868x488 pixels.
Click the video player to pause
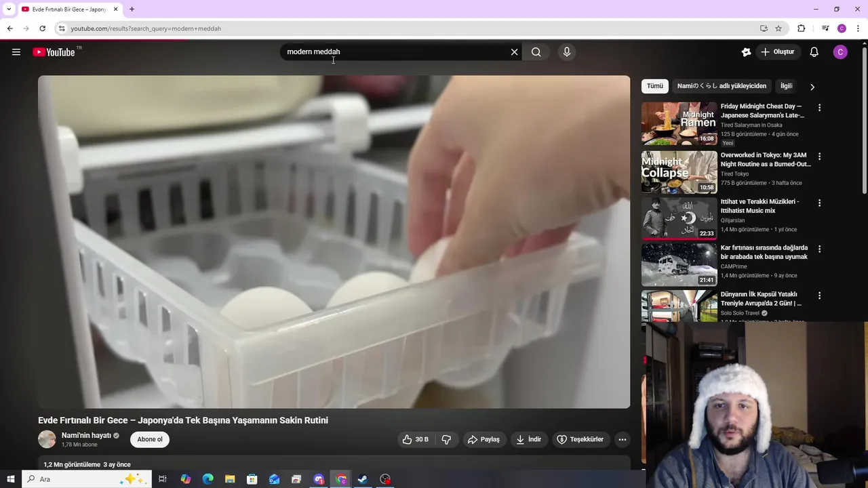pos(334,242)
